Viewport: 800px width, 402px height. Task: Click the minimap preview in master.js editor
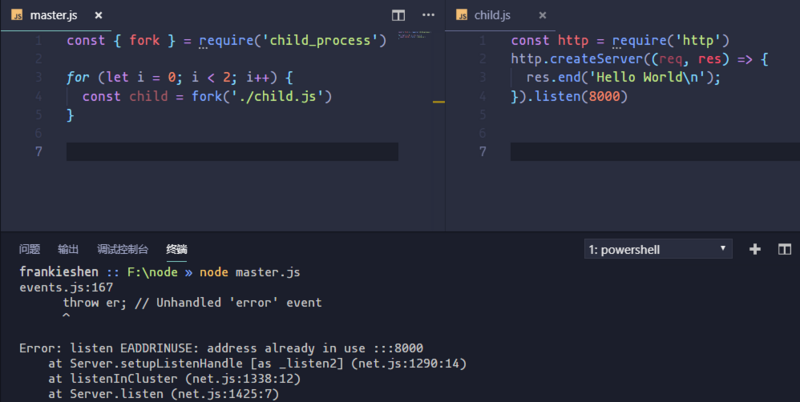click(x=414, y=35)
